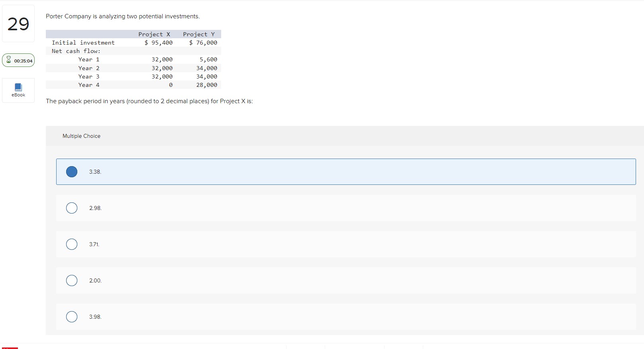Click the eBook label text
This screenshot has width=644, height=349.
(x=18, y=95)
